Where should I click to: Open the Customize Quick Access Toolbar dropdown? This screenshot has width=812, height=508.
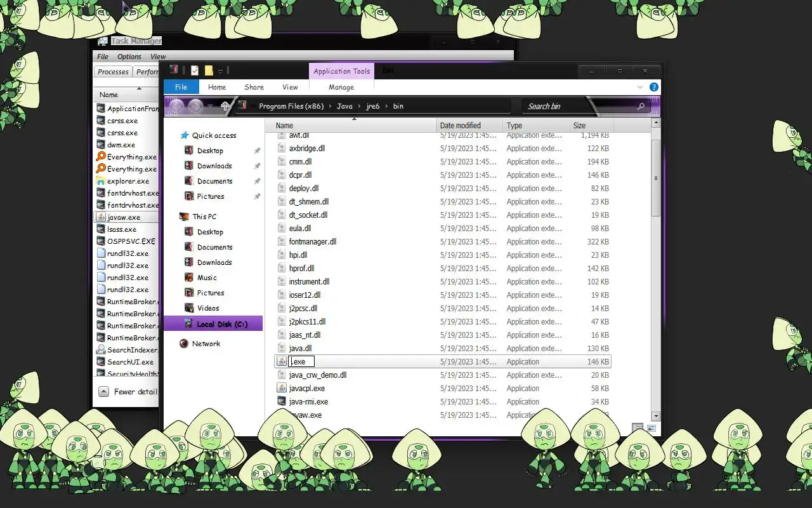click(220, 71)
